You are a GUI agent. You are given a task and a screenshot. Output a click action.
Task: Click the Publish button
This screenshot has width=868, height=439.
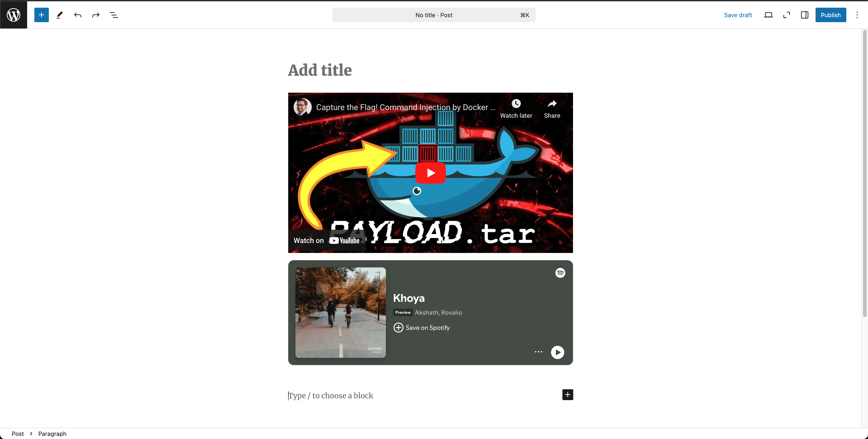830,15
